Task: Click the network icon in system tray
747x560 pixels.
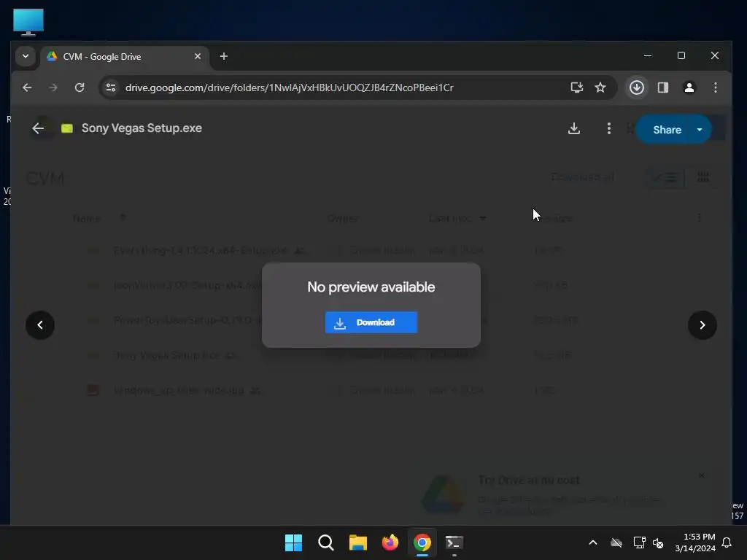Action: [639, 542]
